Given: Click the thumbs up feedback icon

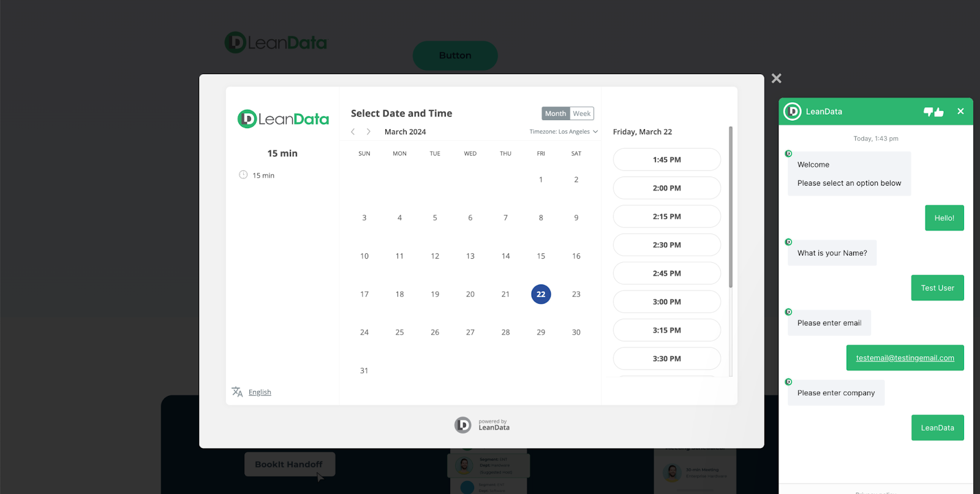Looking at the screenshot, I should (x=939, y=112).
